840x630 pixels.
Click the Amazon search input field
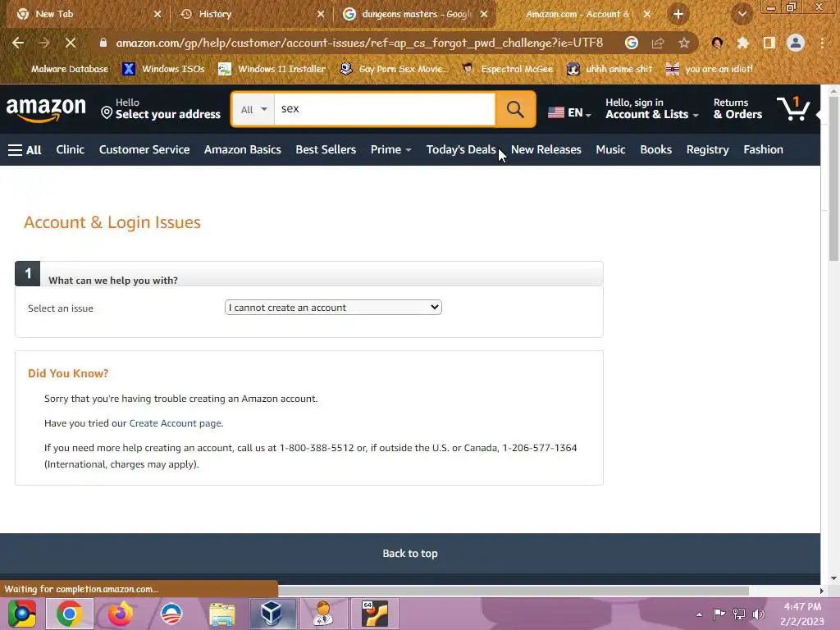point(385,109)
